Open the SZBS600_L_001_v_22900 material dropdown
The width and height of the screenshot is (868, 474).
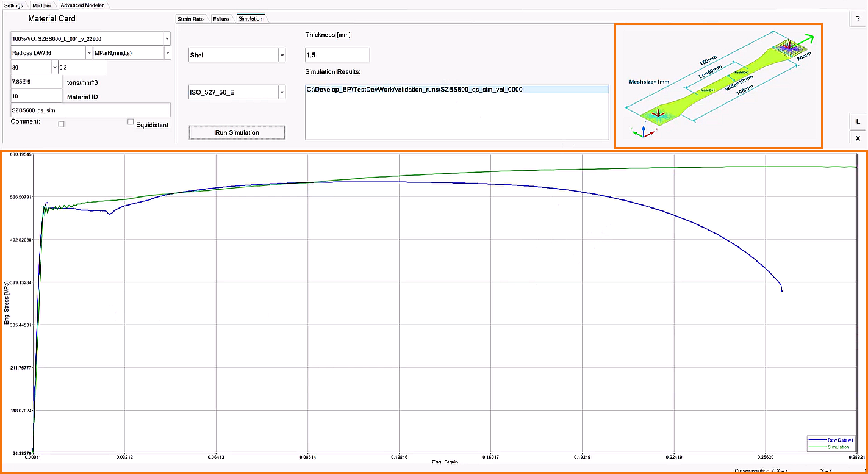166,38
